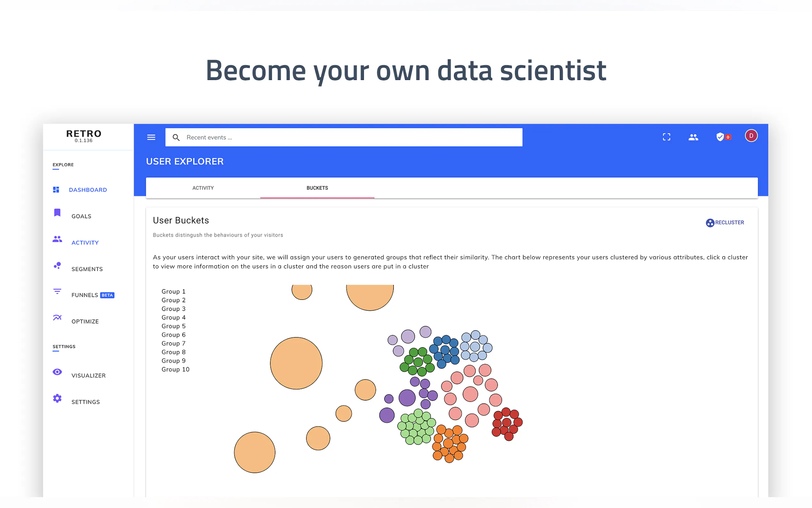This screenshot has width=812, height=508.
Task: Open the Visualizer eye icon
Action: 58,372
